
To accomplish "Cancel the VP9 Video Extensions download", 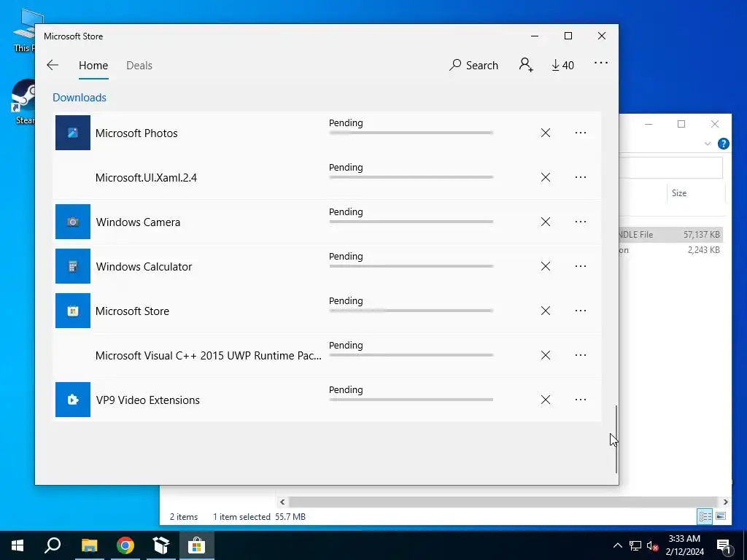I will pos(546,400).
